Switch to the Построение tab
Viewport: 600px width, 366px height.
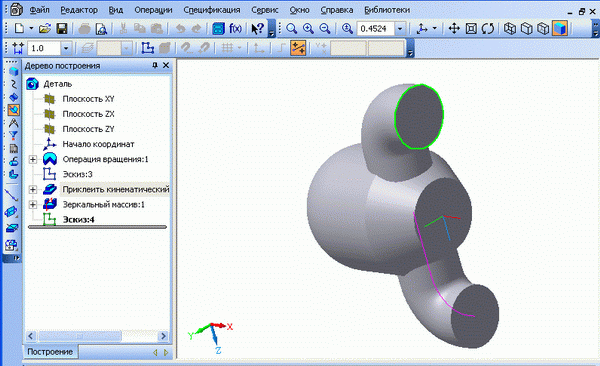coord(50,352)
